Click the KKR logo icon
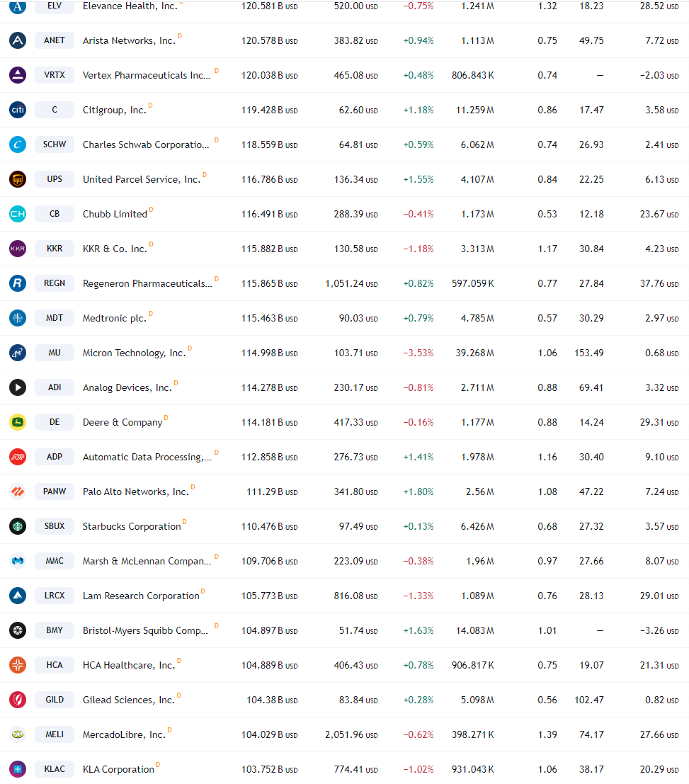The height and width of the screenshot is (784, 689). coord(18,249)
